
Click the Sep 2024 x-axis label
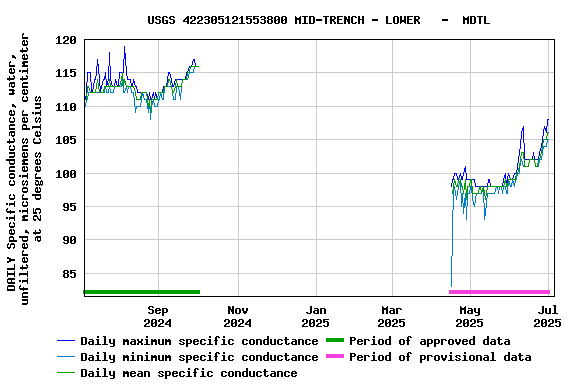(x=158, y=317)
